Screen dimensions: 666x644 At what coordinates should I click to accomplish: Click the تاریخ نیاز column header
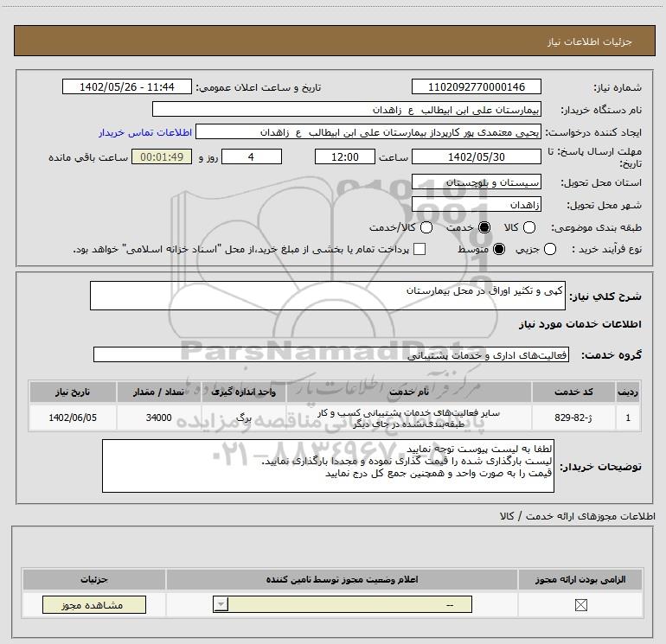pyautogui.click(x=73, y=392)
